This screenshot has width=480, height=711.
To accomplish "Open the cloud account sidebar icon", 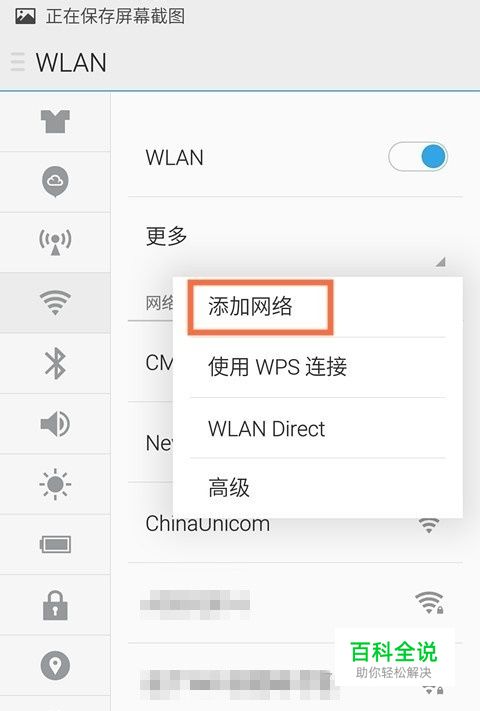I will click(55, 182).
